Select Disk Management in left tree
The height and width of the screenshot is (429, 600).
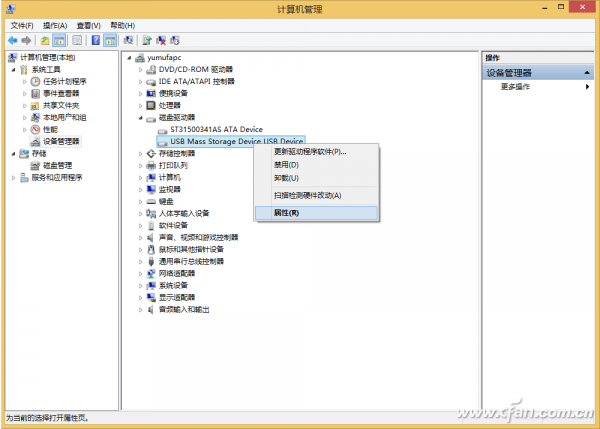57,166
